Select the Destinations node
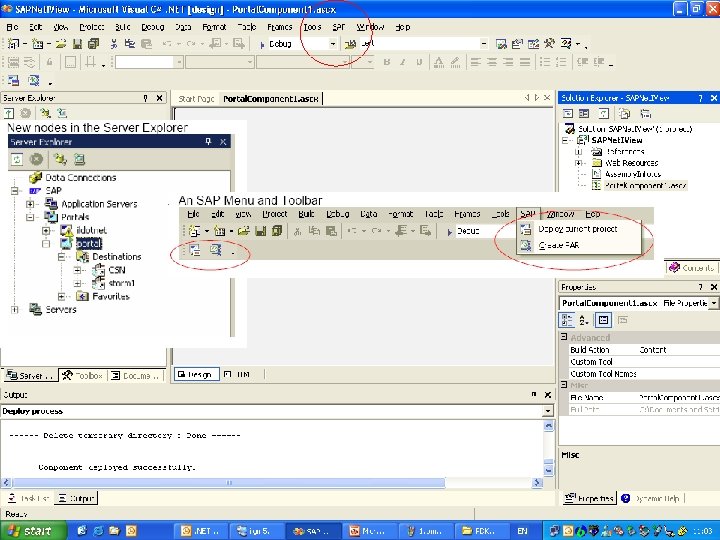 click(117, 257)
